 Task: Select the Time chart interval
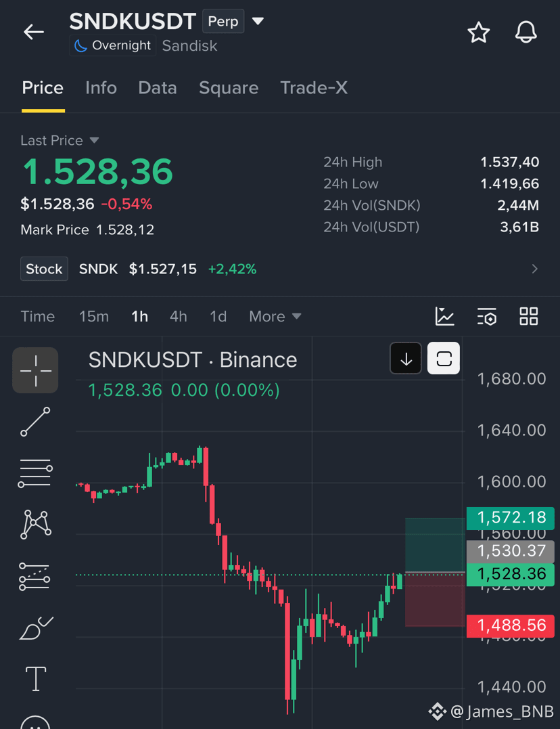[38, 317]
